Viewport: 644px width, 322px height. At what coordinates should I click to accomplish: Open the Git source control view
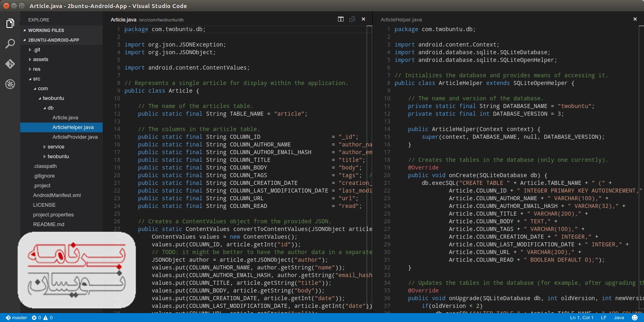click(10, 64)
